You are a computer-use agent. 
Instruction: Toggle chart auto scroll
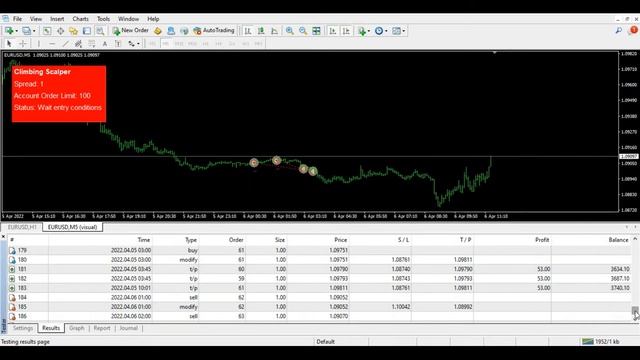pyautogui.click(x=333, y=31)
